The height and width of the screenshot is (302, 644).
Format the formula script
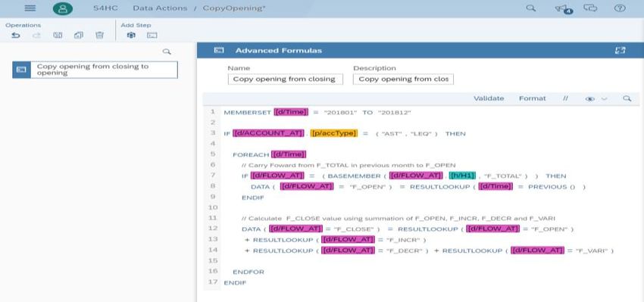[x=533, y=98]
